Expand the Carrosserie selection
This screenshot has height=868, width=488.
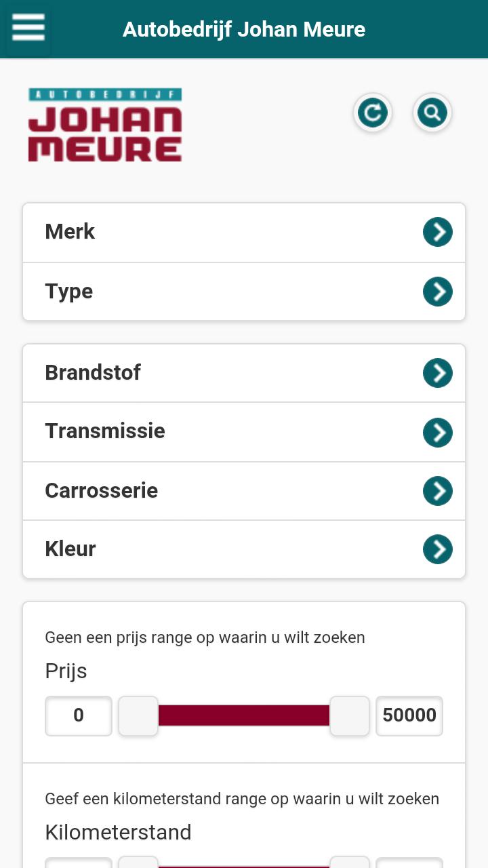coord(437,490)
